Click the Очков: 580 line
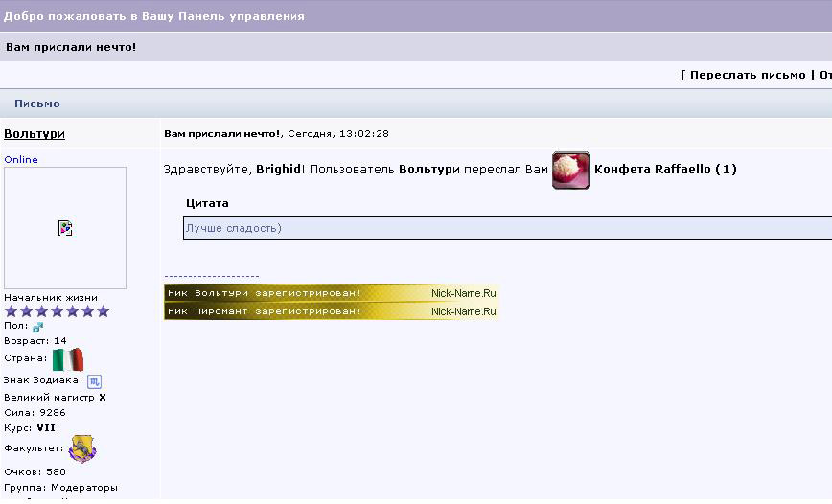832x504 pixels. (35, 471)
